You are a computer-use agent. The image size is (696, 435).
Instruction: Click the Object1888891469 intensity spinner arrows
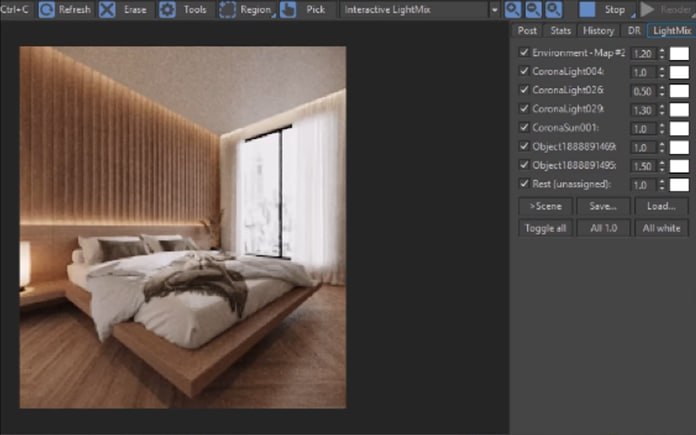click(662, 147)
